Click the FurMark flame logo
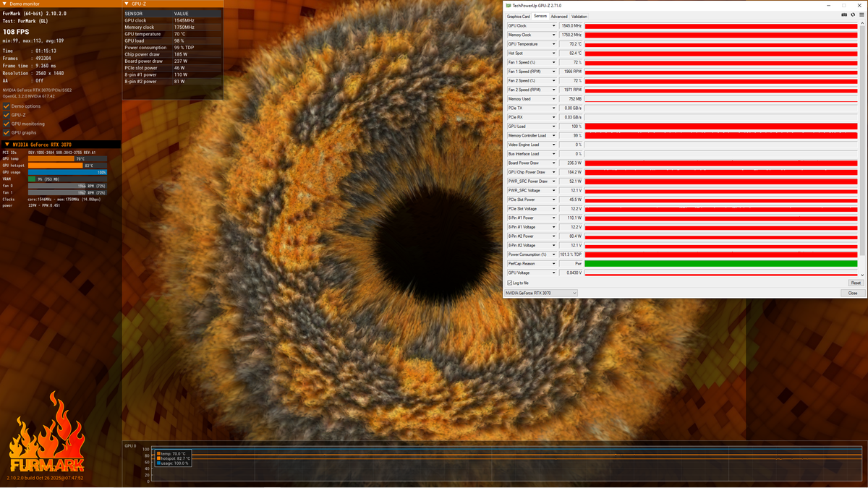Screen dimensions: 868x488 46,432
